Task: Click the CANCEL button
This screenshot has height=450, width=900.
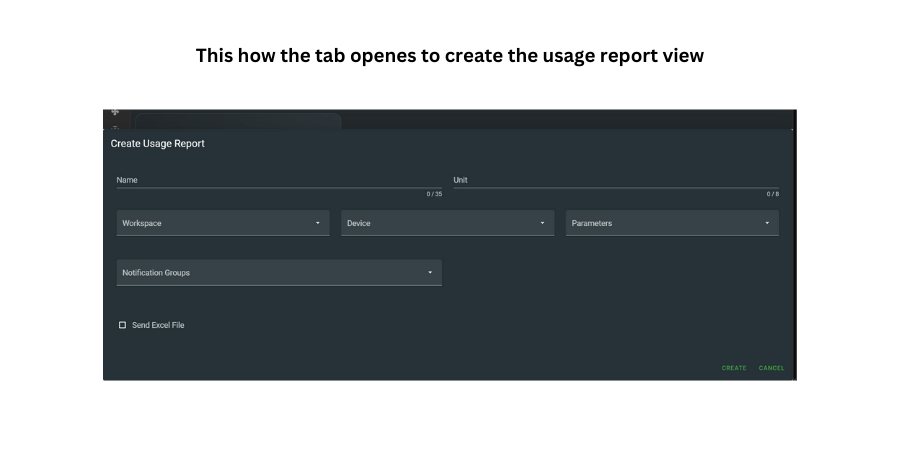Action: (771, 368)
